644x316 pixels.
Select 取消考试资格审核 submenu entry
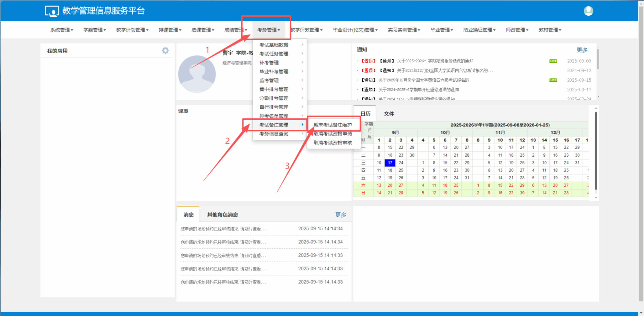coord(332,143)
